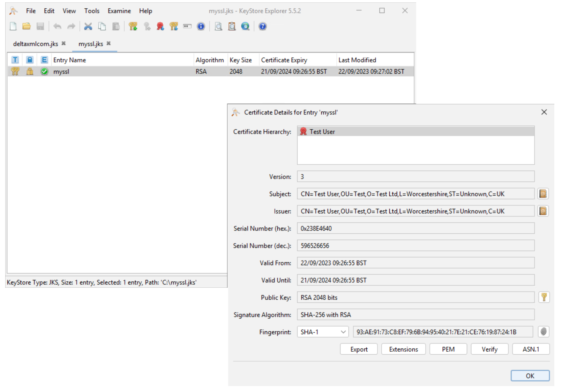
Task: Open the Examine menu
Action: click(119, 11)
